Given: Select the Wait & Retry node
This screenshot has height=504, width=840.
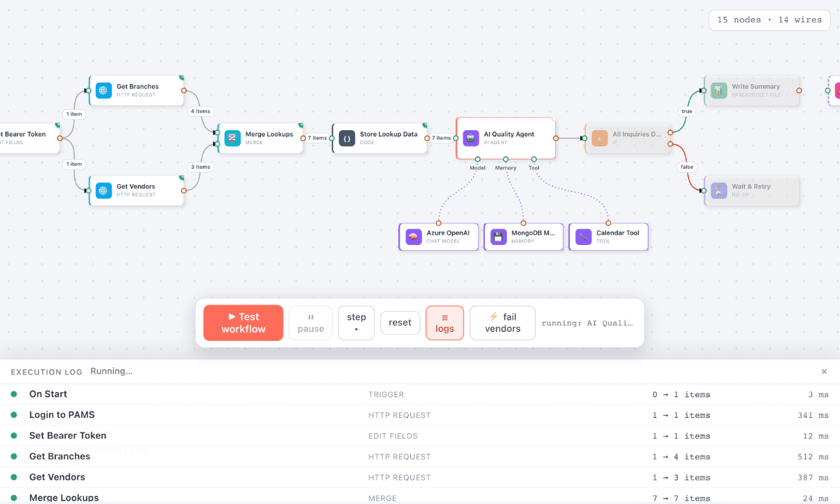Looking at the screenshot, I should click(x=752, y=190).
